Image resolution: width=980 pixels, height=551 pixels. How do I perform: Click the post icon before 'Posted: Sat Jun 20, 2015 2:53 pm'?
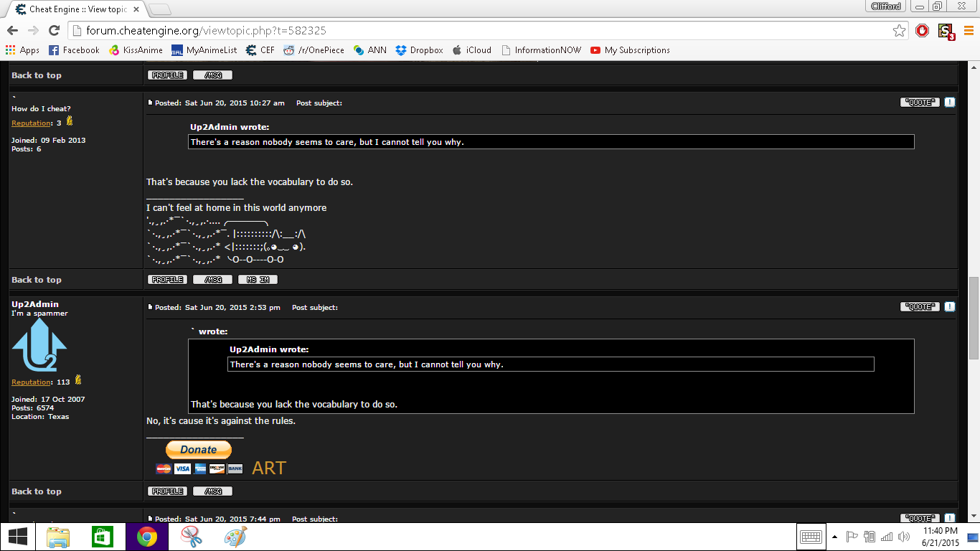[150, 307]
